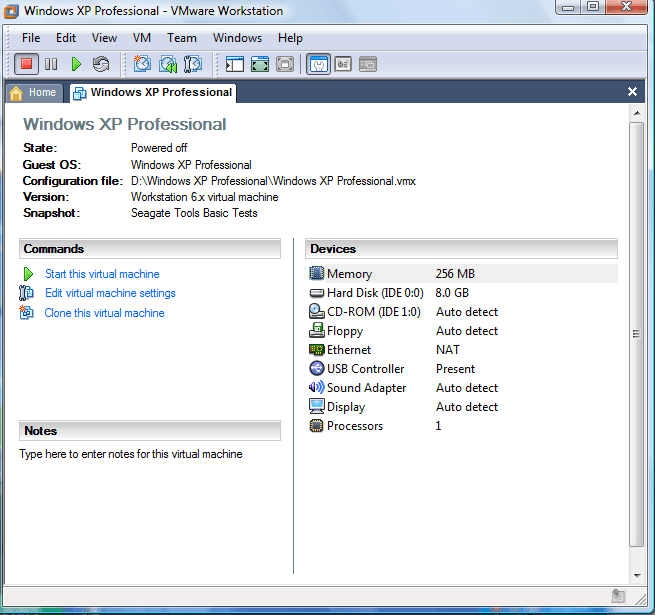Image resolution: width=655 pixels, height=615 pixels.
Task: Click the status bar icon at bottom right
Action: 618,596
